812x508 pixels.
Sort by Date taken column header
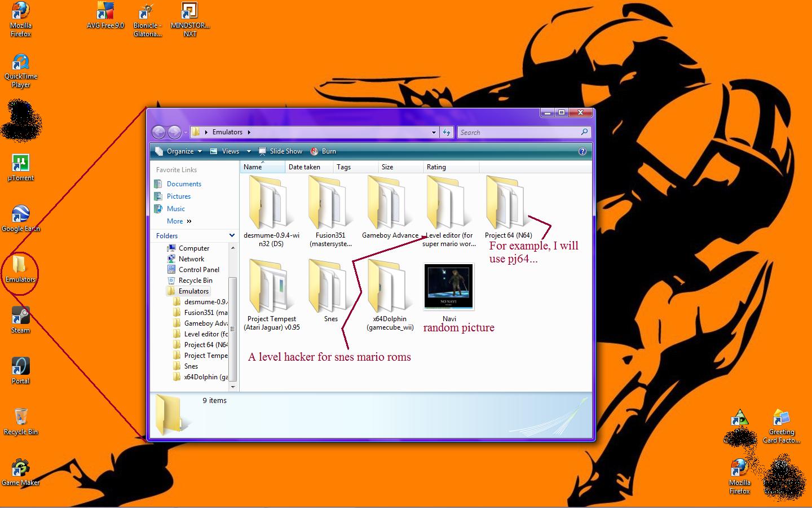coord(309,167)
